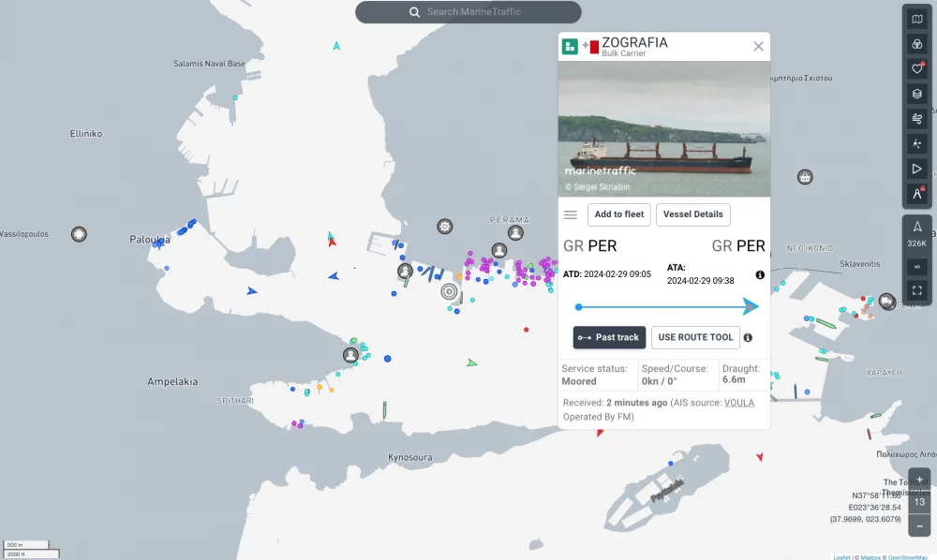Open the share link tool icon

click(916, 266)
